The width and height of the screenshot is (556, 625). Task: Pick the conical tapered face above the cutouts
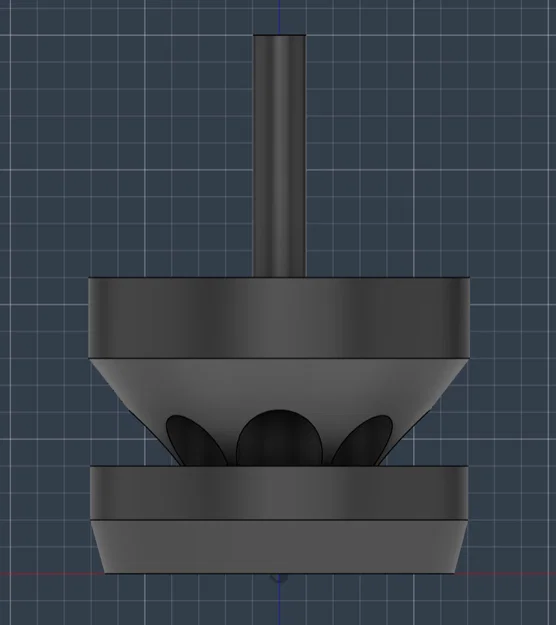(x=279, y=385)
